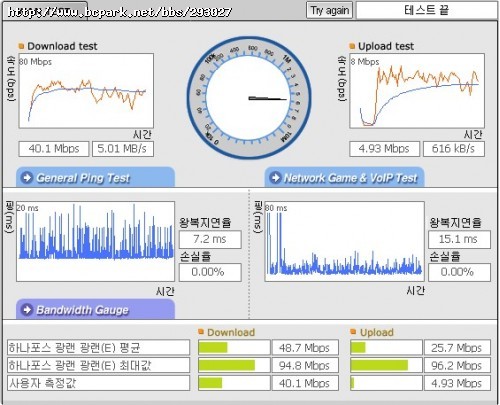Open the Network Game & VoIP Test tab
Image resolution: width=500 pixels, height=405 pixels.
(344, 177)
